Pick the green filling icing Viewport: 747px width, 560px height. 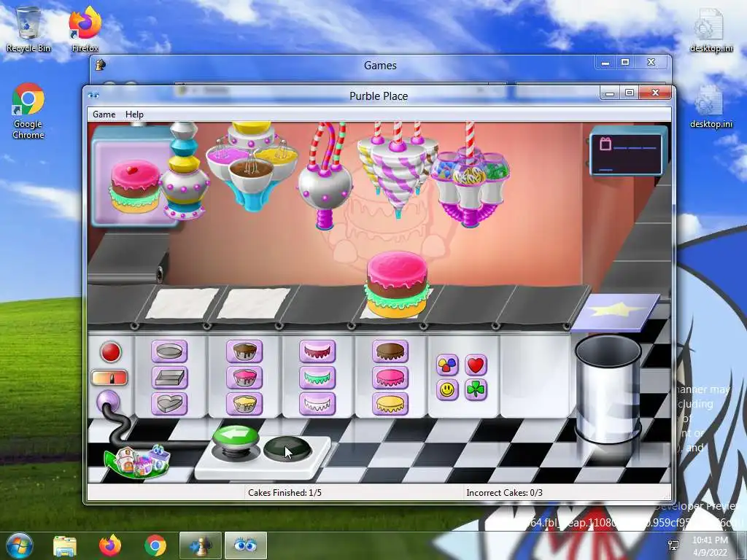[317, 378]
